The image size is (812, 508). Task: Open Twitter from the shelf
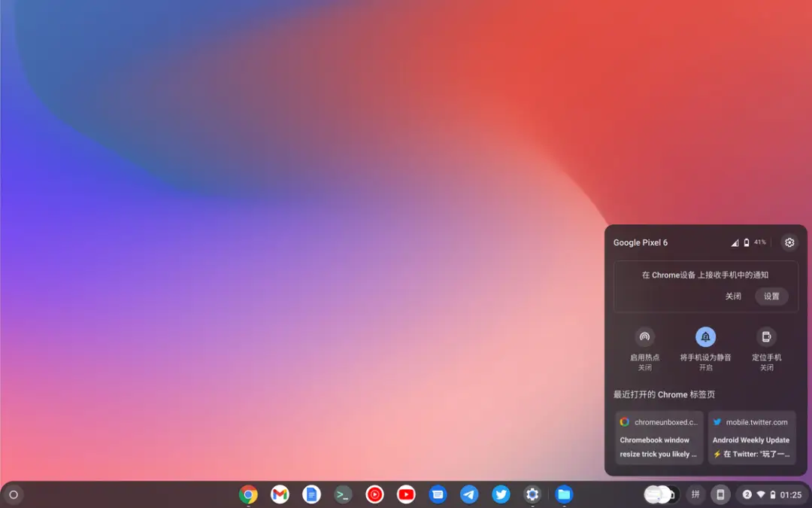coord(501,494)
